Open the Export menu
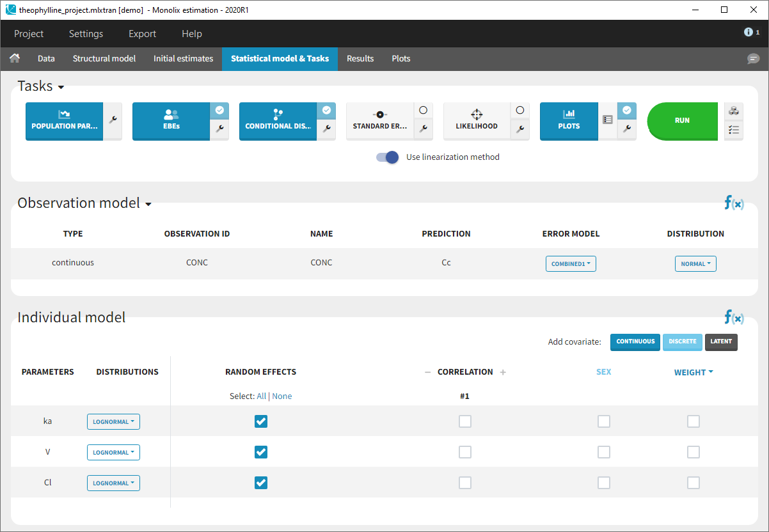The image size is (769, 532). [x=142, y=34]
